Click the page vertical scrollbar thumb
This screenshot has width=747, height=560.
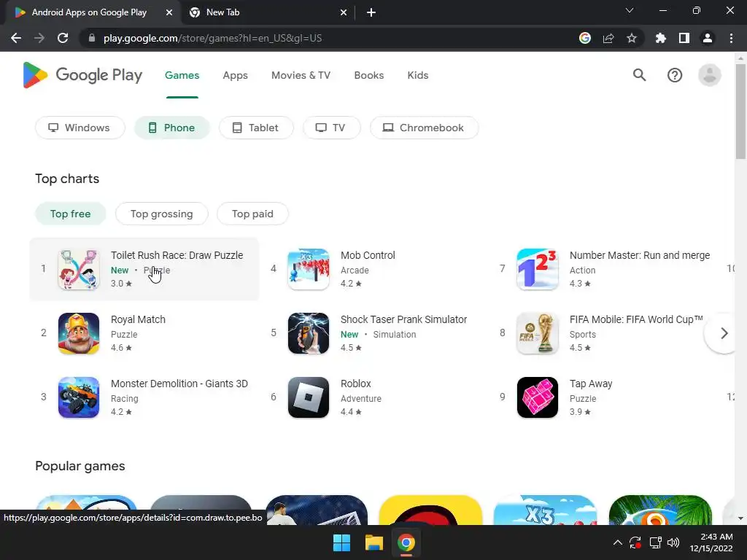[x=740, y=111]
